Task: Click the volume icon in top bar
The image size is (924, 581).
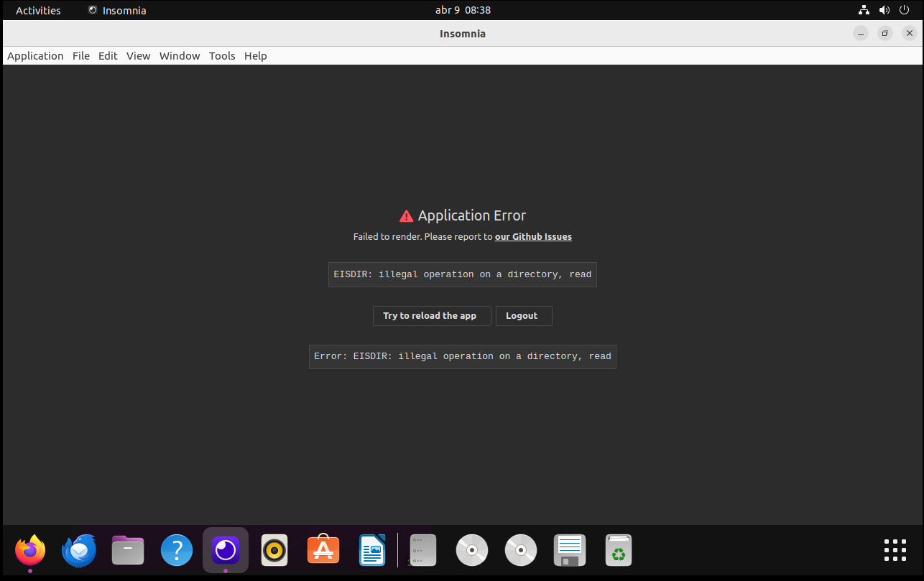Action: (x=884, y=10)
